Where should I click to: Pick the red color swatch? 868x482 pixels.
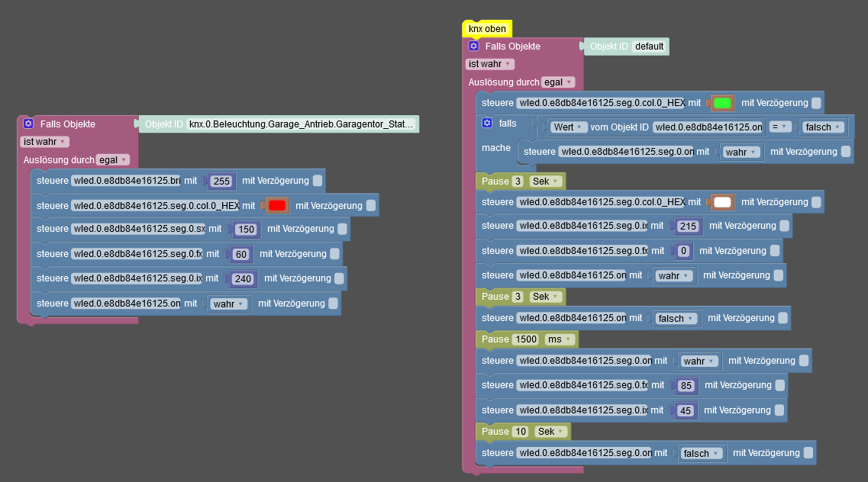point(277,206)
